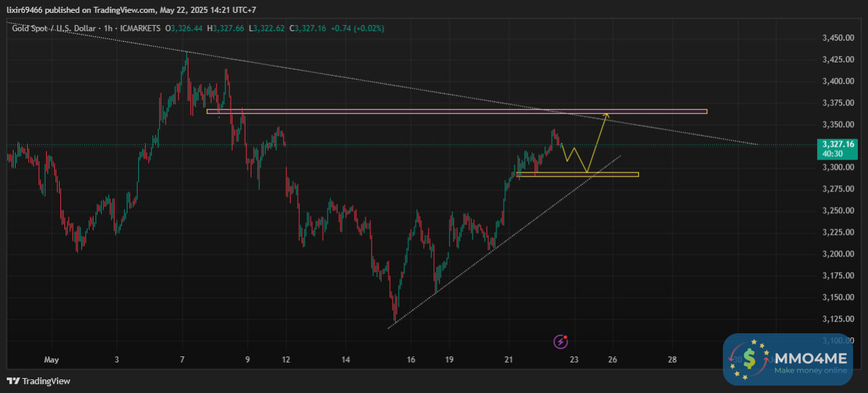Click the yellow projection arrow tip

(607, 115)
